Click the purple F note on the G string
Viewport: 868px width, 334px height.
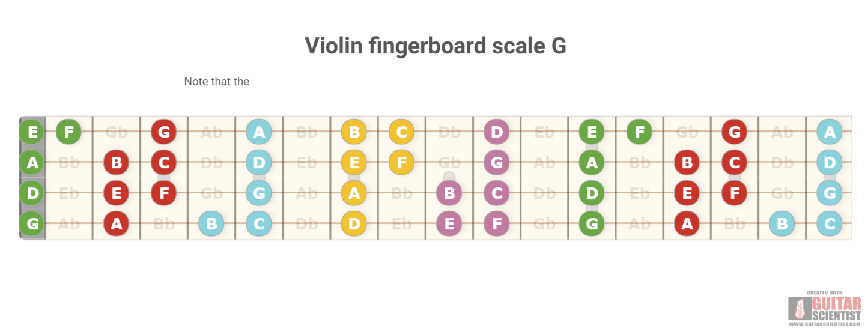[x=497, y=224]
